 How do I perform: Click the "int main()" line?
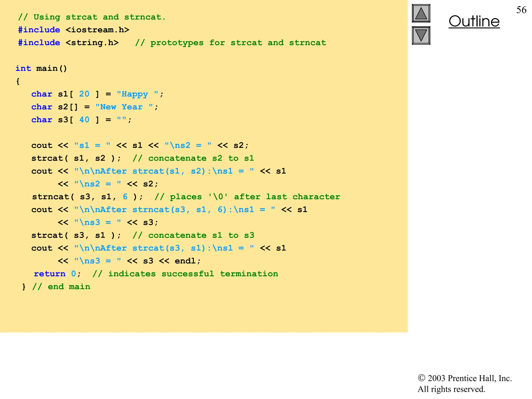pyautogui.click(x=41, y=68)
